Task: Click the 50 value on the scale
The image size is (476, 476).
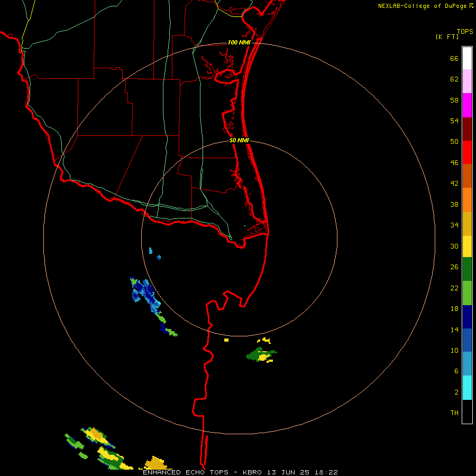Action: tap(454, 141)
